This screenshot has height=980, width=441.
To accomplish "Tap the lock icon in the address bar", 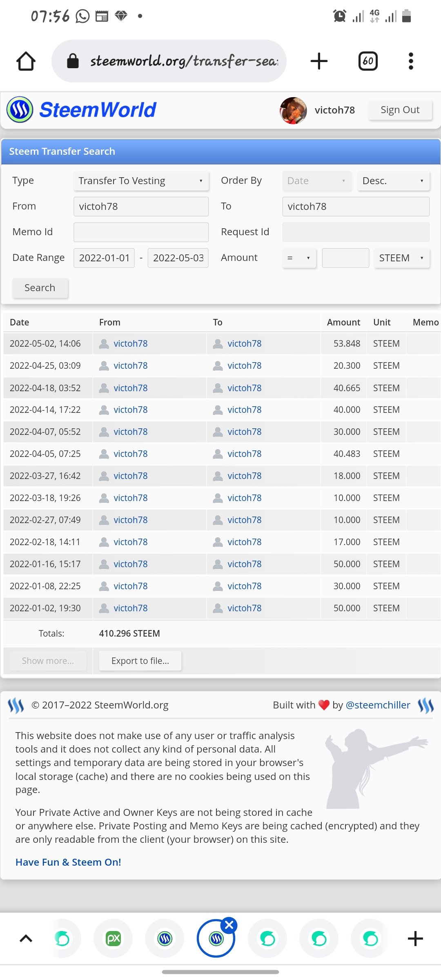I will tap(73, 61).
